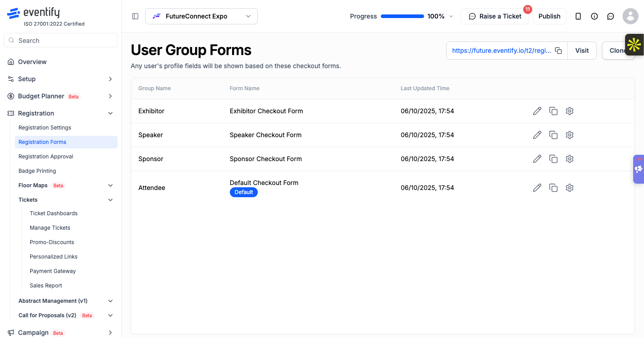This screenshot has height=338, width=644.
Task: Expand Abstract Management (v1)
Action: click(66, 301)
